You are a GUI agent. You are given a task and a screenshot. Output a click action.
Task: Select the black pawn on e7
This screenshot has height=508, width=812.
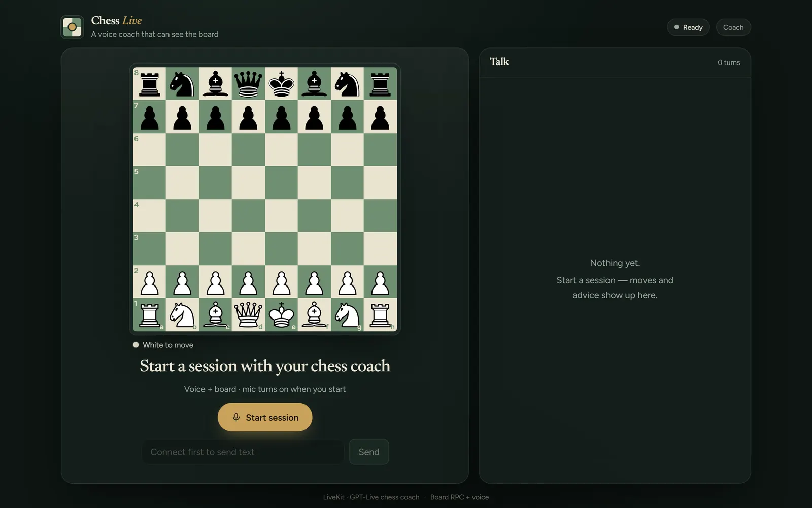(281, 116)
